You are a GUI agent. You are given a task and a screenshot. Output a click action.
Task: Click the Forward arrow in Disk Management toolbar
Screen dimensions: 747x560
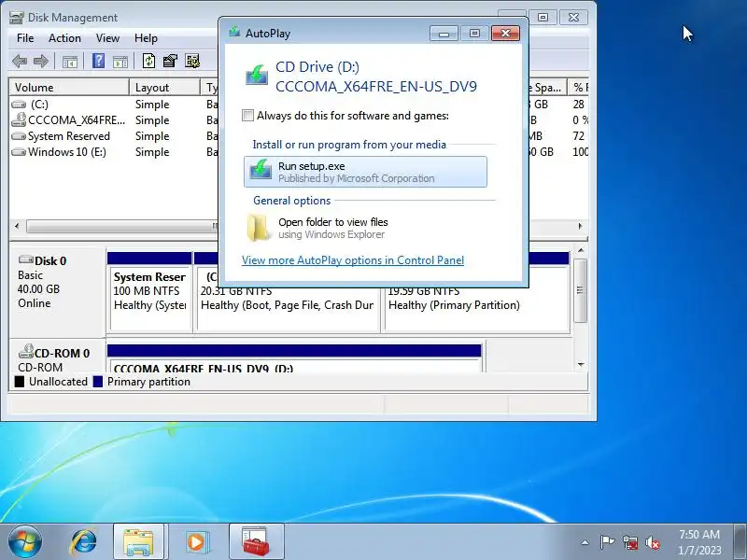41,61
